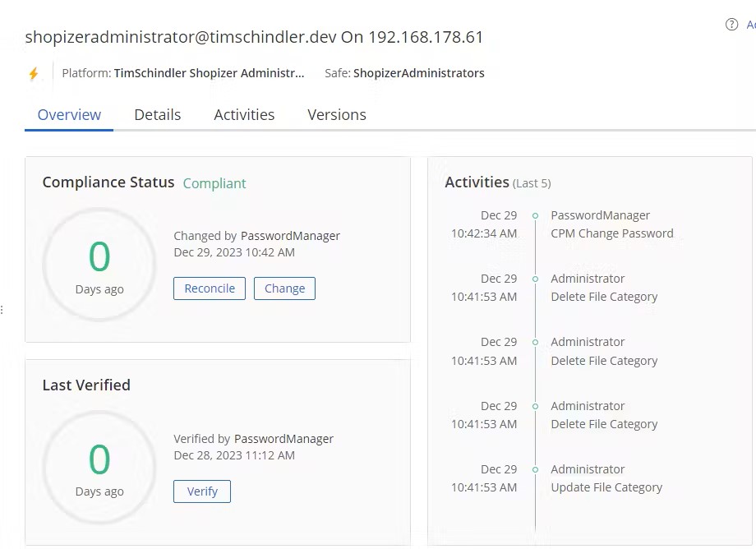Click the Reconcile button

tap(210, 288)
